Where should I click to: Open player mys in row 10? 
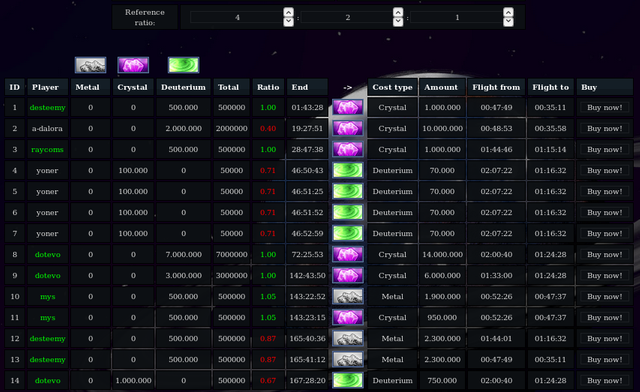[x=47, y=297]
